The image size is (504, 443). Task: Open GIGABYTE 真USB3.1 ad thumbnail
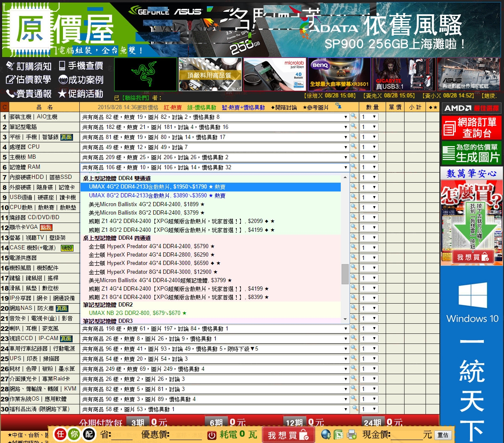[404, 74]
